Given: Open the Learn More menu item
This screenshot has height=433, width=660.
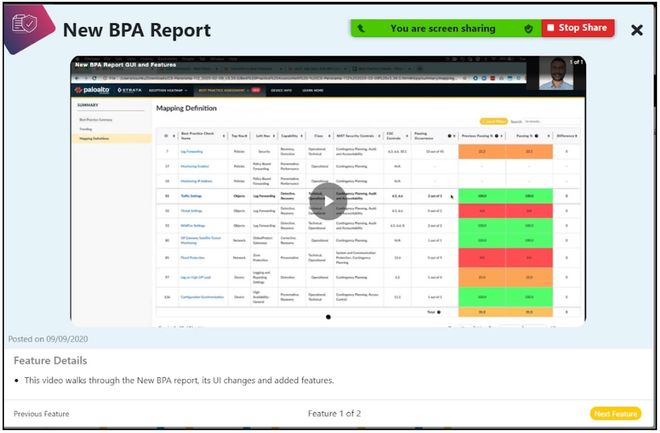Looking at the screenshot, I should (313, 90).
